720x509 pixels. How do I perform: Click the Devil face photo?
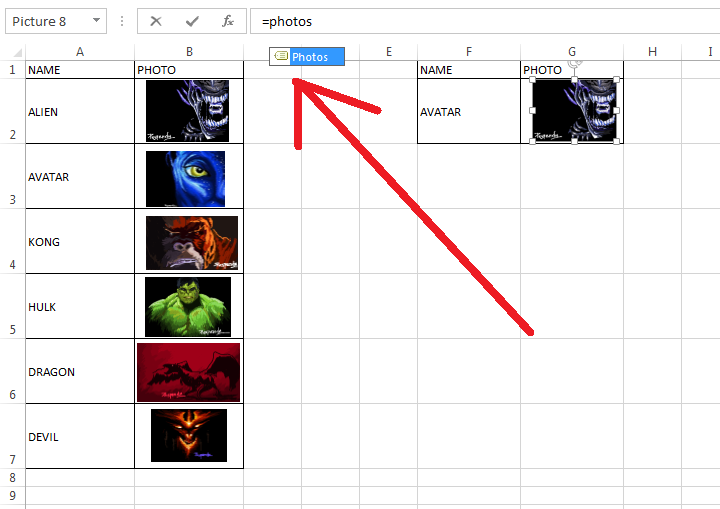189,435
